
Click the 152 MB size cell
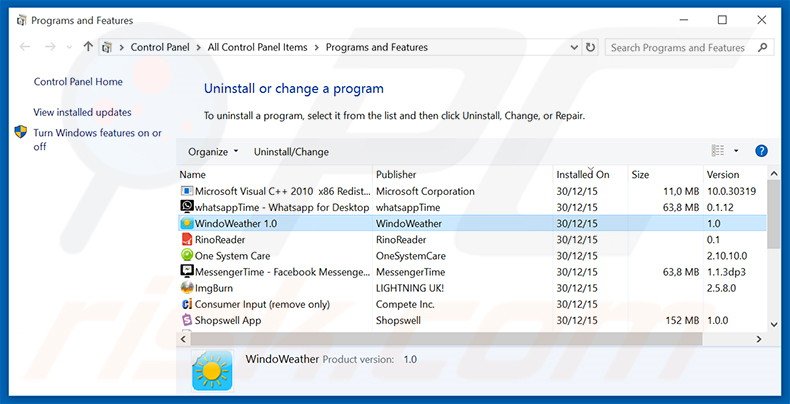[682, 320]
